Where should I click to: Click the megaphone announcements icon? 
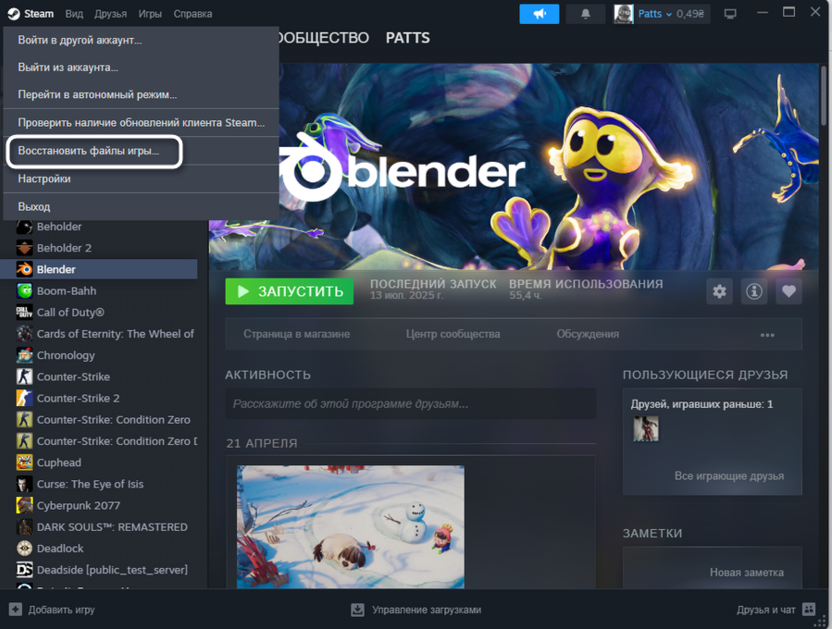click(x=539, y=14)
